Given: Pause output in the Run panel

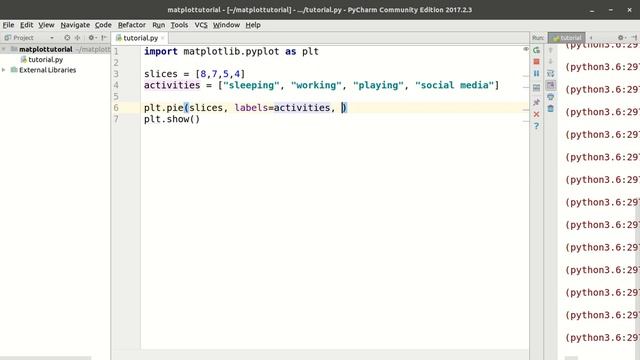Looking at the screenshot, I should [536, 73].
